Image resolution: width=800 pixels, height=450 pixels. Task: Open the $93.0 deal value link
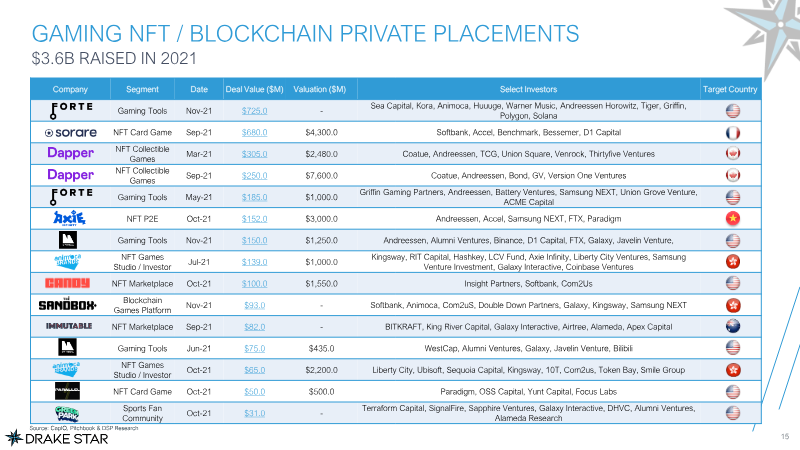pos(255,304)
